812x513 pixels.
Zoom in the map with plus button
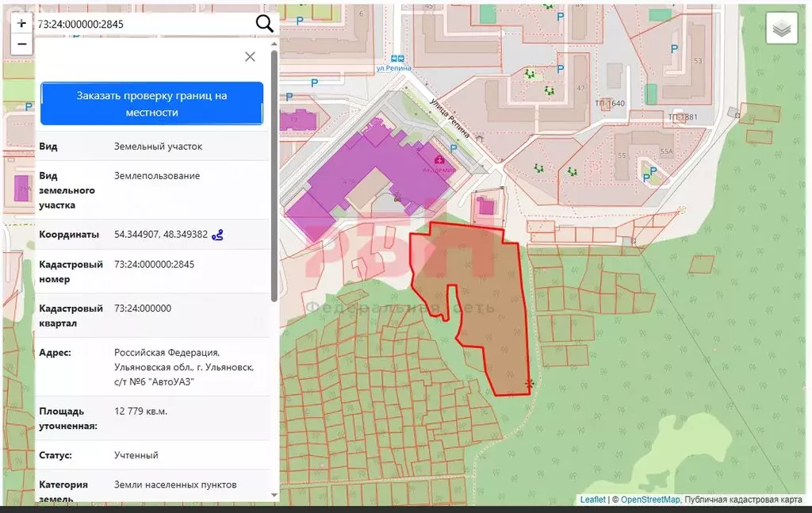pos(21,24)
